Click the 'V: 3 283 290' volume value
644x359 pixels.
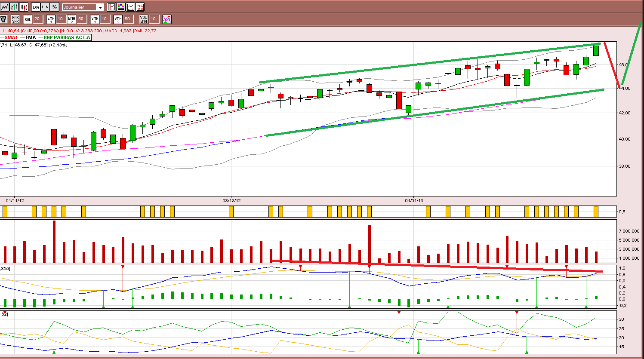(89, 31)
